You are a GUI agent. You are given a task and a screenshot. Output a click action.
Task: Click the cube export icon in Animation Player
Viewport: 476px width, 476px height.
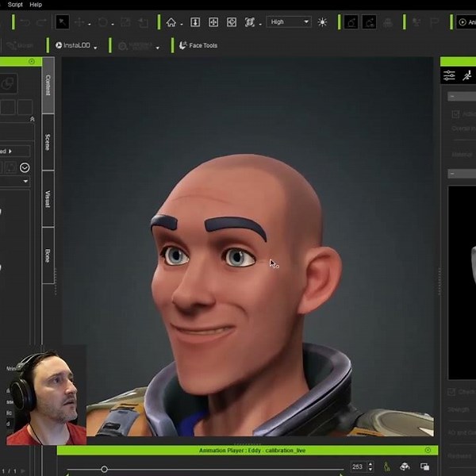pyautogui.click(x=405, y=466)
